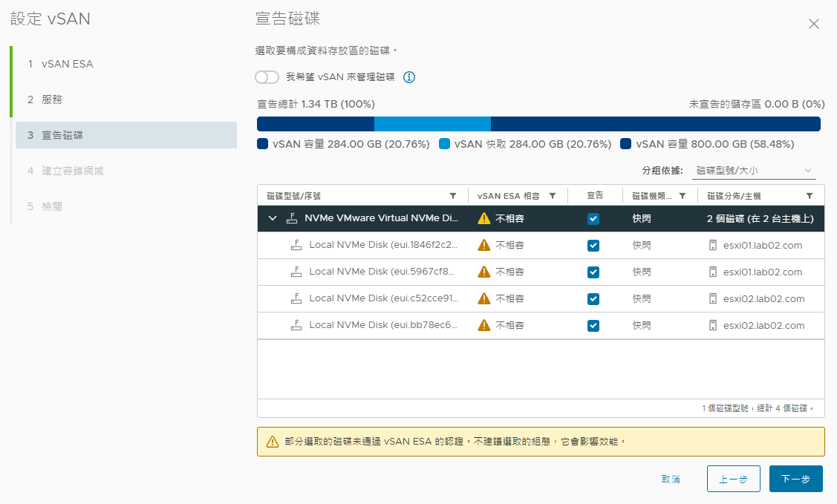Click dark blue swatch for vSAN 容量 800.00 GB
This screenshot has width=837, height=504.
(x=625, y=144)
